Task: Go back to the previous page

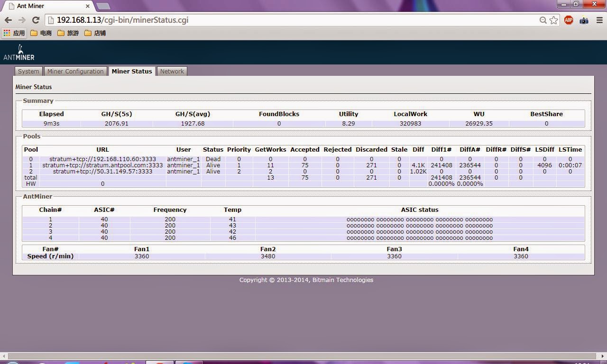Action: [x=8, y=20]
